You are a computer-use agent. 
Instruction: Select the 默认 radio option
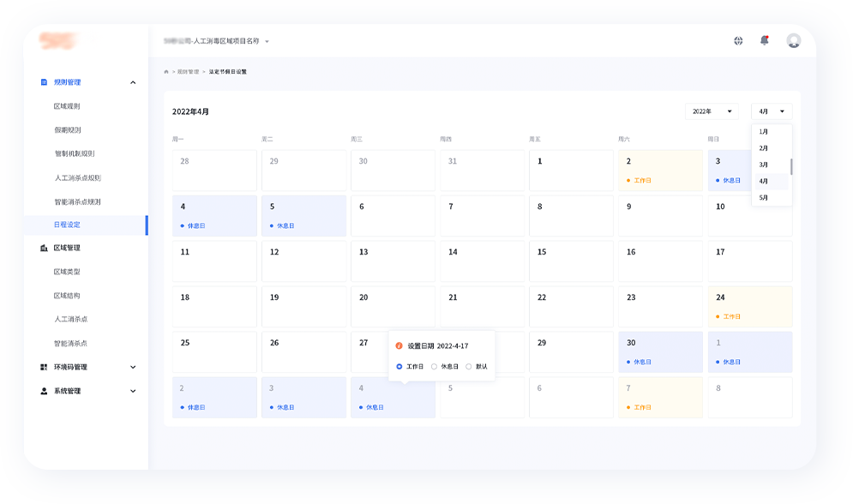point(468,366)
